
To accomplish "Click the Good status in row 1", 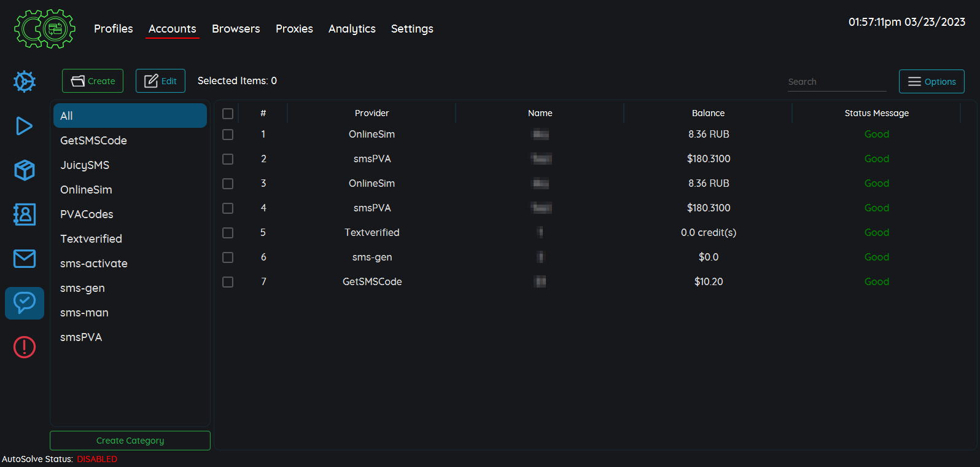I will pos(876,134).
